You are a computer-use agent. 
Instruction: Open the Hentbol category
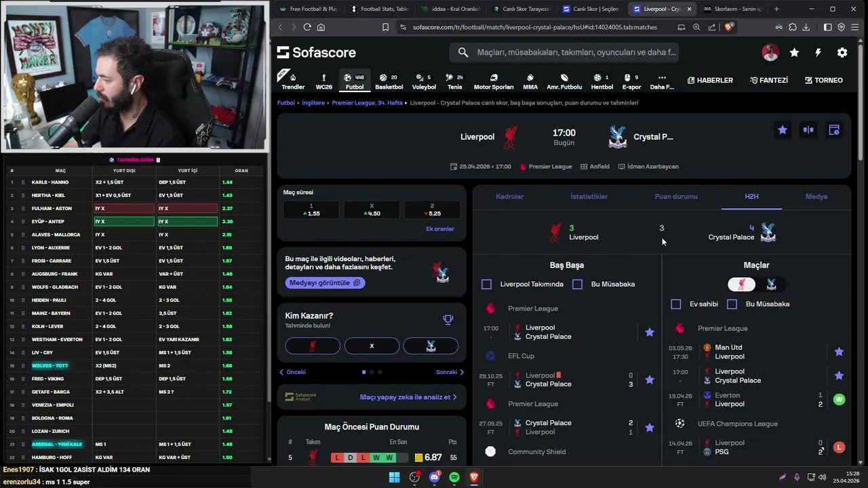601,81
